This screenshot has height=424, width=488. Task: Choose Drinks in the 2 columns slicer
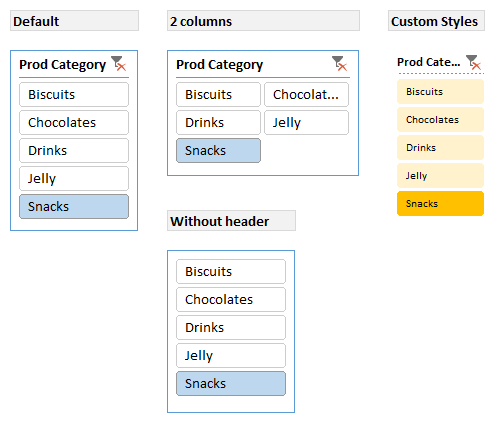tap(218, 123)
